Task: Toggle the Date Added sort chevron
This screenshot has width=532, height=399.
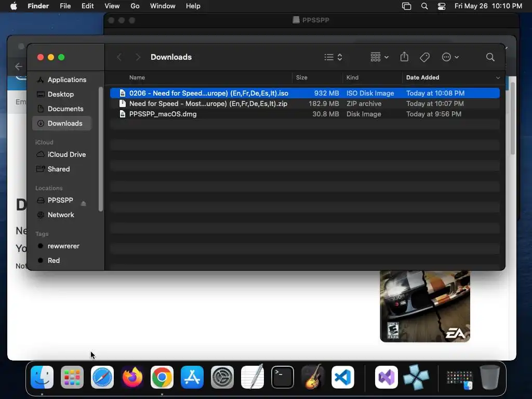Action: [x=498, y=78]
